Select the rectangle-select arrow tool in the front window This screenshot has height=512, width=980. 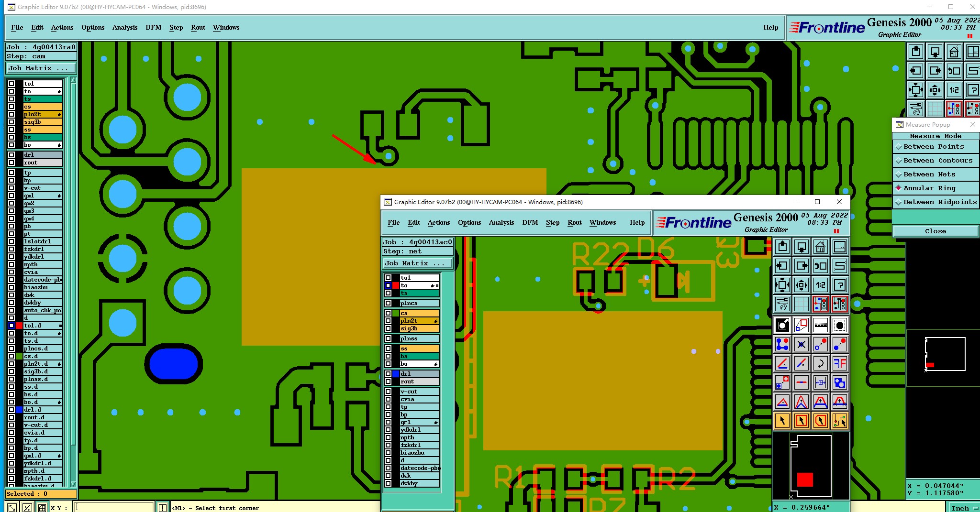802,421
